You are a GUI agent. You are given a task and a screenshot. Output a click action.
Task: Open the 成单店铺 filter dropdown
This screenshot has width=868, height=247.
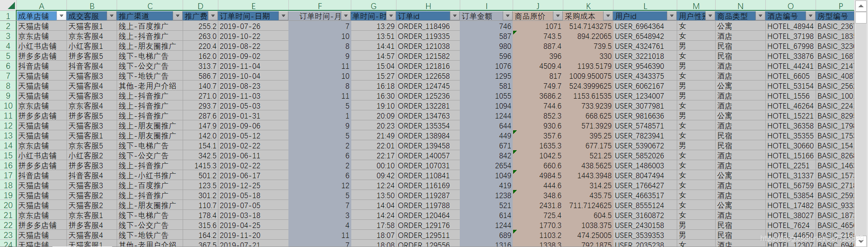pos(61,16)
